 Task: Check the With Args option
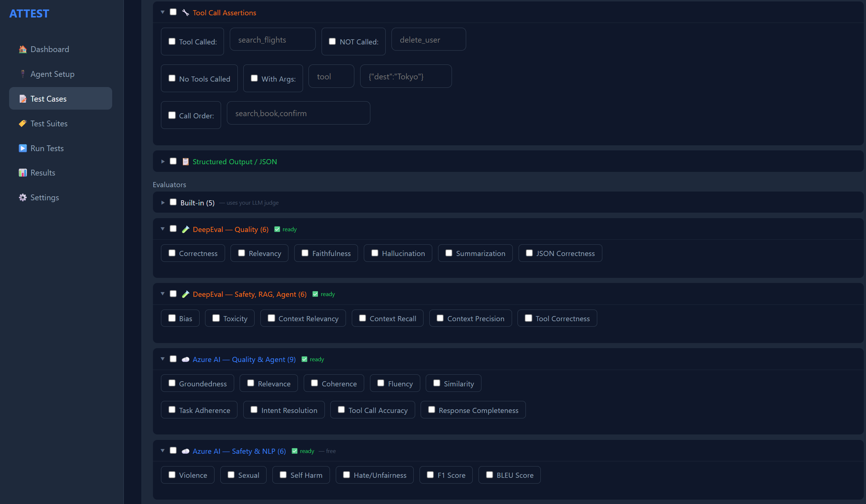(x=254, y=78)
